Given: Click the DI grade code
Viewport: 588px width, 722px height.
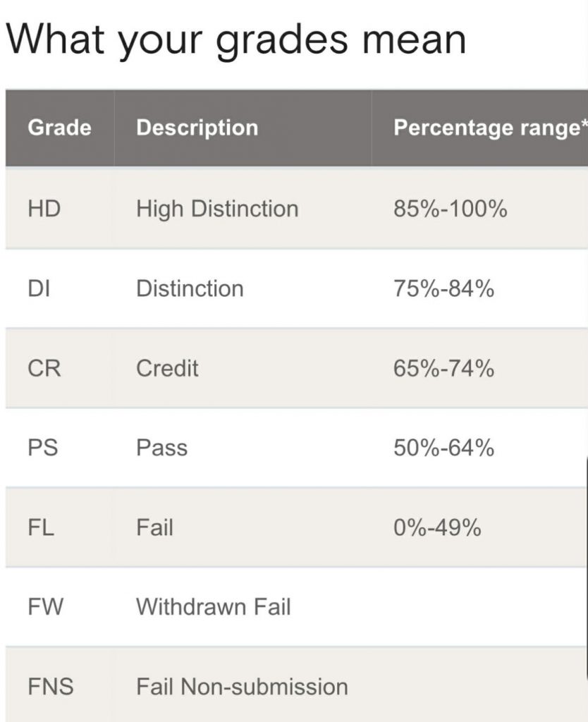Looking at the screenshot, I should (x=38, y=288).
